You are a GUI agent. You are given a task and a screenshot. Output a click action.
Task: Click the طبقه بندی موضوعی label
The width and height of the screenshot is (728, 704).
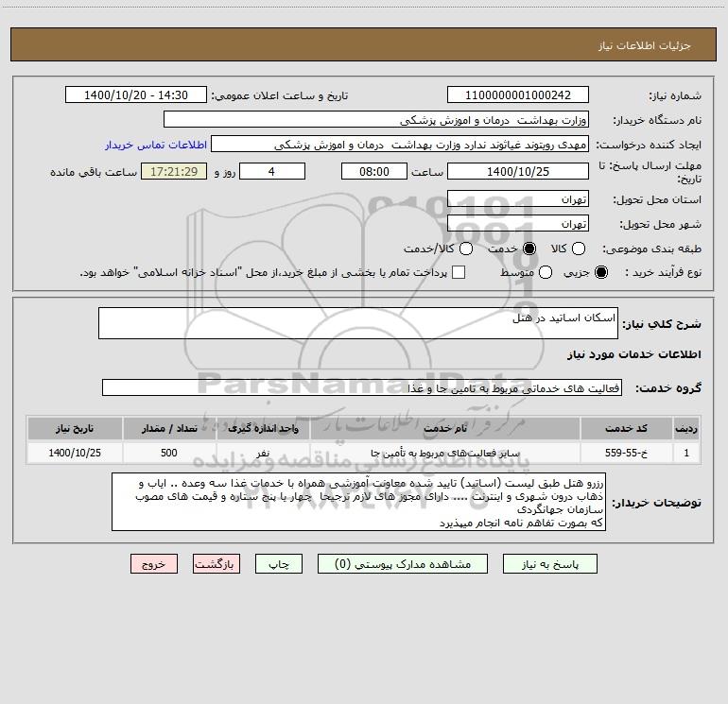(x=651, y=249)
